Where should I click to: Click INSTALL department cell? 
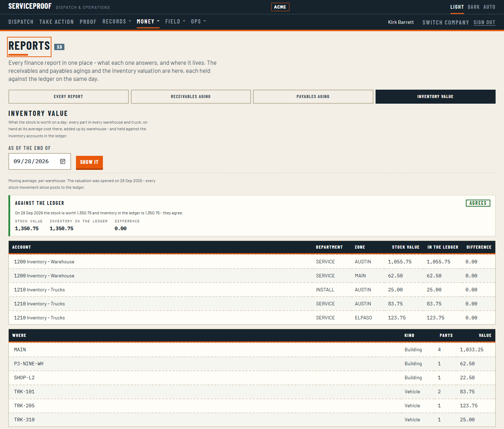(325, 290)
